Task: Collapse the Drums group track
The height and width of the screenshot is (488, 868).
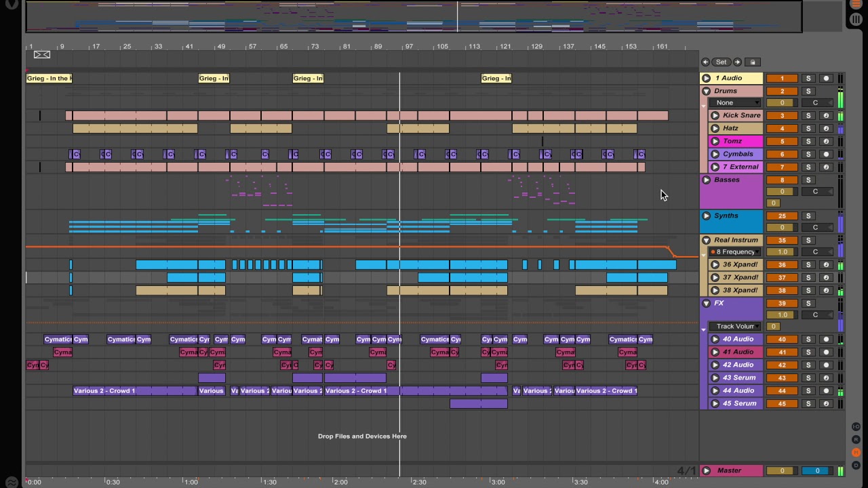Action: (x=706, y=91)
